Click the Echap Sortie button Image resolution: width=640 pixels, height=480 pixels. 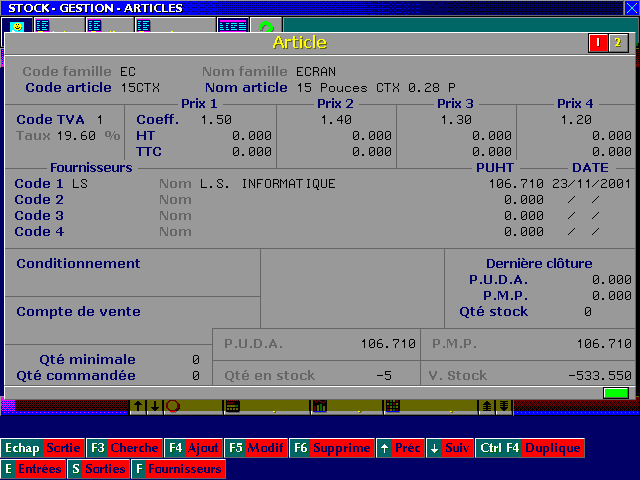pos(43,448)
